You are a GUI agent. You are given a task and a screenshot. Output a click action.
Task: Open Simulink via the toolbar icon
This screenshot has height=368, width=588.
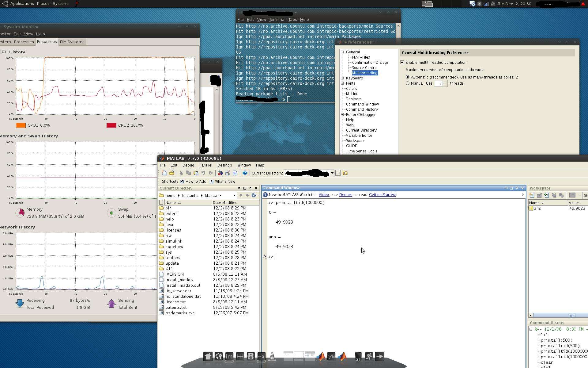[220, 173]
